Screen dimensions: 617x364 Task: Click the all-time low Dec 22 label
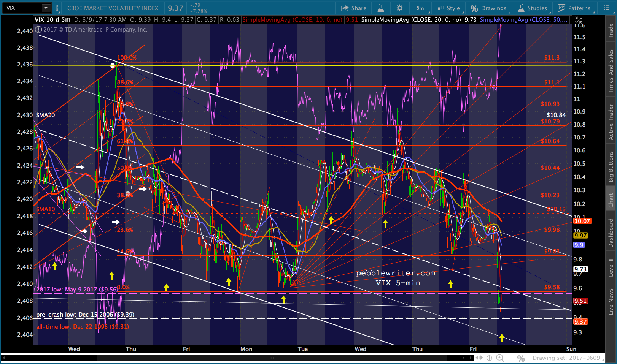tap(83, 327)
